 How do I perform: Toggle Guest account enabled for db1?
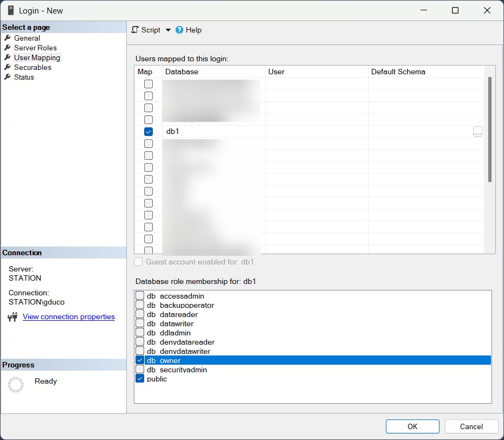[138, 262]
